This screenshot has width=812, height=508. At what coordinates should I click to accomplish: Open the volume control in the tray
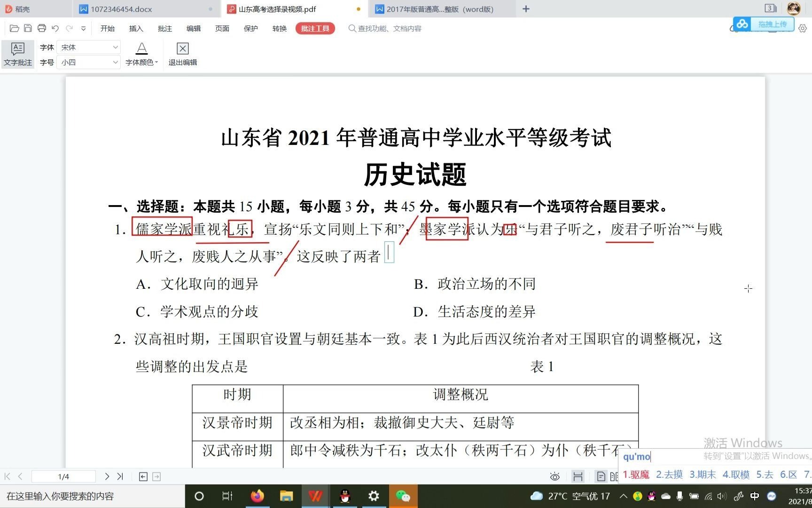point(722,496)
